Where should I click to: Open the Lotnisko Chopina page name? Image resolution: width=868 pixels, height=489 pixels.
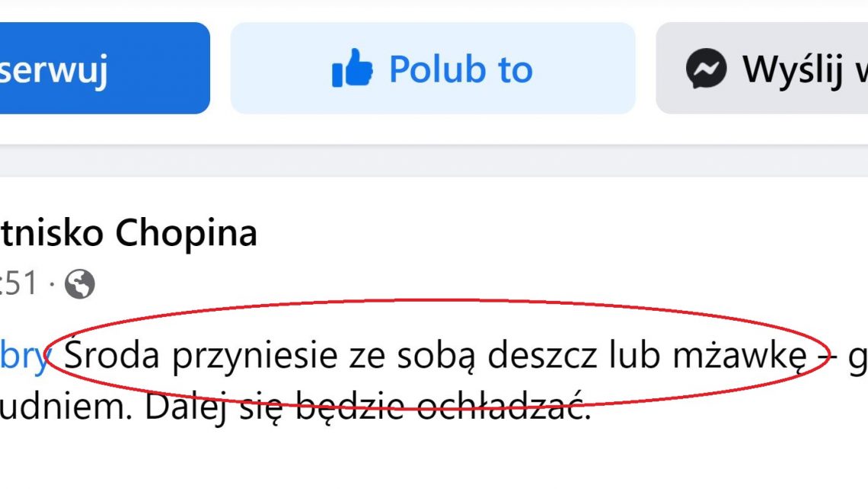click(129, 232)
